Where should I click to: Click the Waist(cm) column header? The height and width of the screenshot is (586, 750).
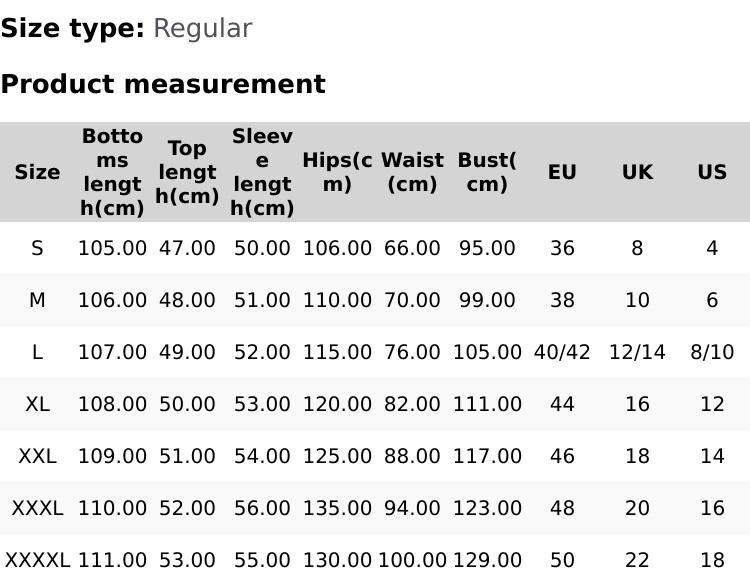[412, 172]
